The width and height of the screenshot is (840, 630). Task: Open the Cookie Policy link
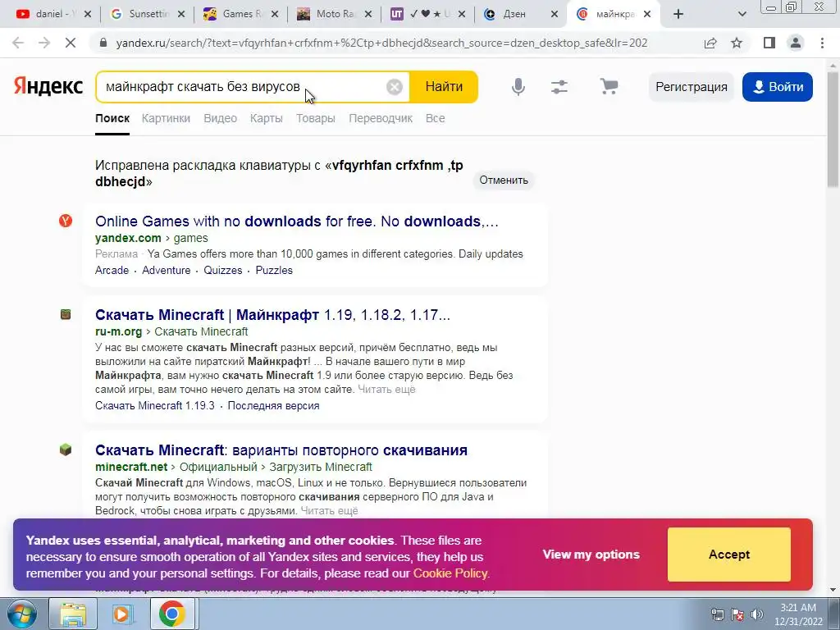[x=450, y=573]
